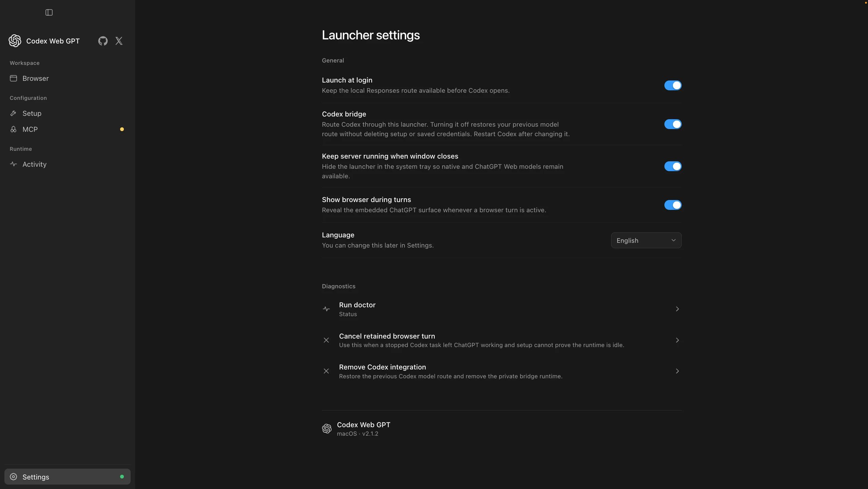The image size is (868, 489).
Task: Collapse the sidebar with the panel icon
Action: tap(49, 13)
